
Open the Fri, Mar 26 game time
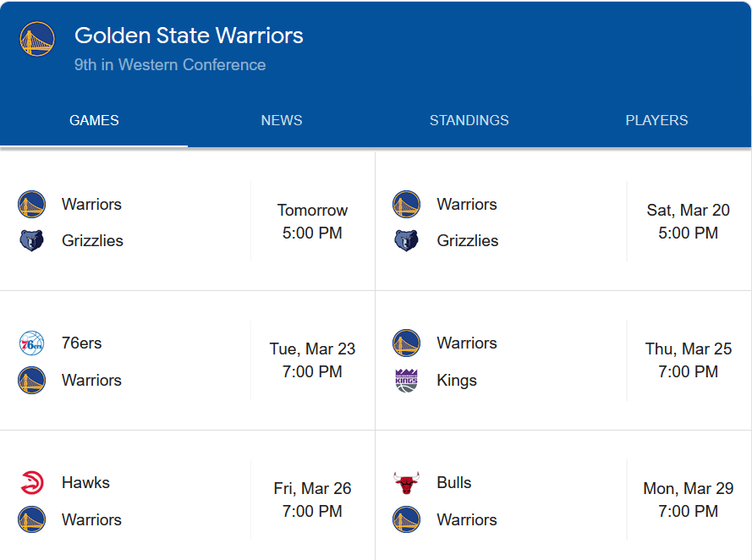tap(312, 500)
